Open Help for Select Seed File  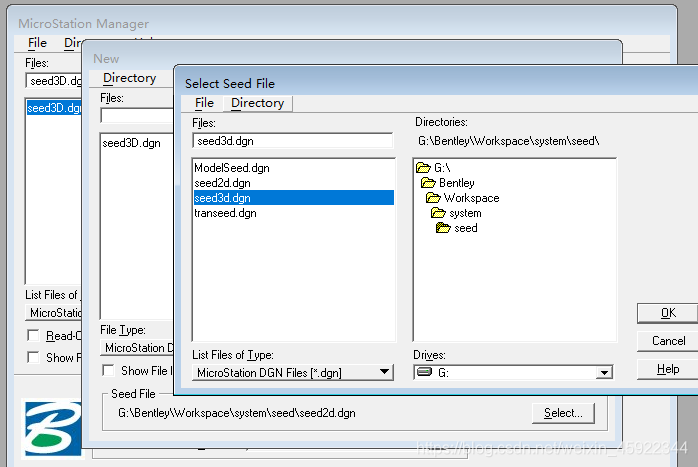(x=668, y=369)
